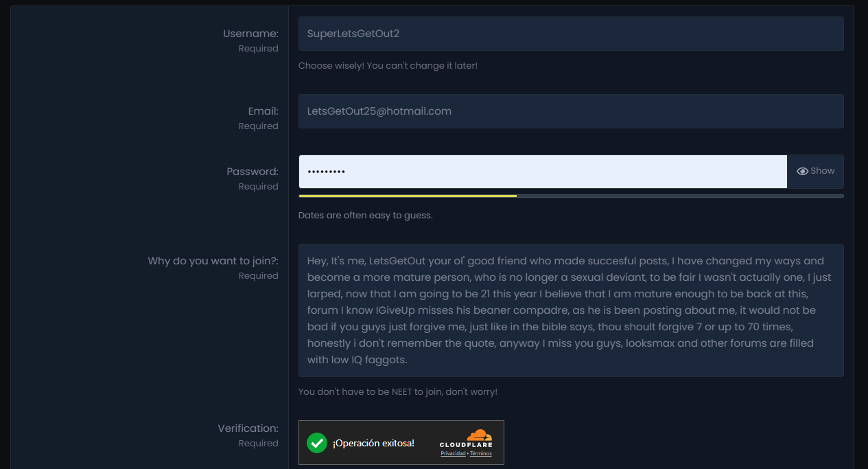Click the Verification label
This screenshot has width=868, height=469.
pos(248,428)
